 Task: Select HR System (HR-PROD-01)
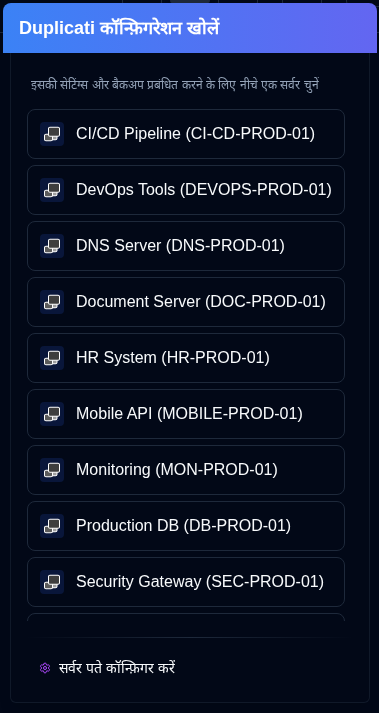(186, 357)
